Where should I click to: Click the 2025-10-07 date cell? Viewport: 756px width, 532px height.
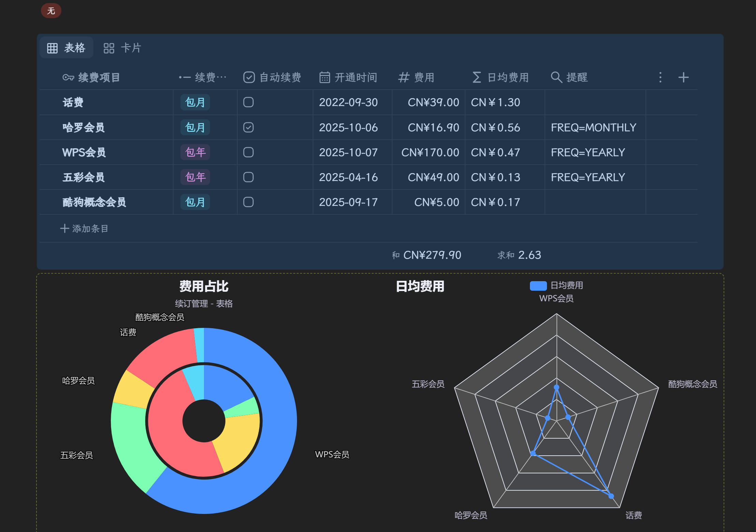(x=348, y=152)
